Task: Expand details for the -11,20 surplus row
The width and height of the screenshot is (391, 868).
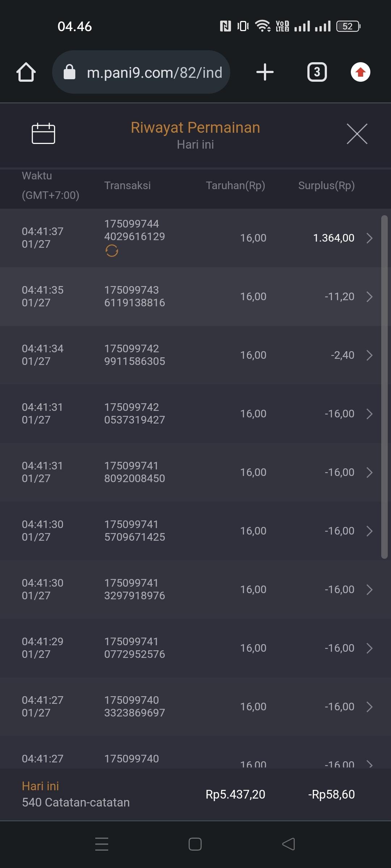Action: click(369, 297)
